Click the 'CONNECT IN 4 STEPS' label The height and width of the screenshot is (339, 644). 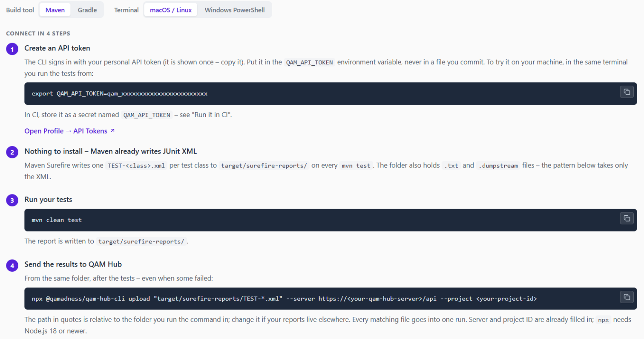[x=38, y=33]
